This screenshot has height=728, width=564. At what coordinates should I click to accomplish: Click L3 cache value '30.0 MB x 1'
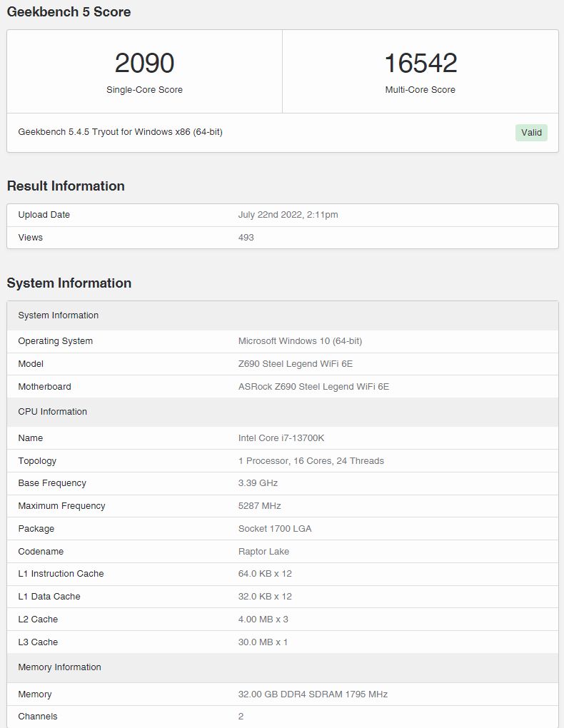click(263, 642)
